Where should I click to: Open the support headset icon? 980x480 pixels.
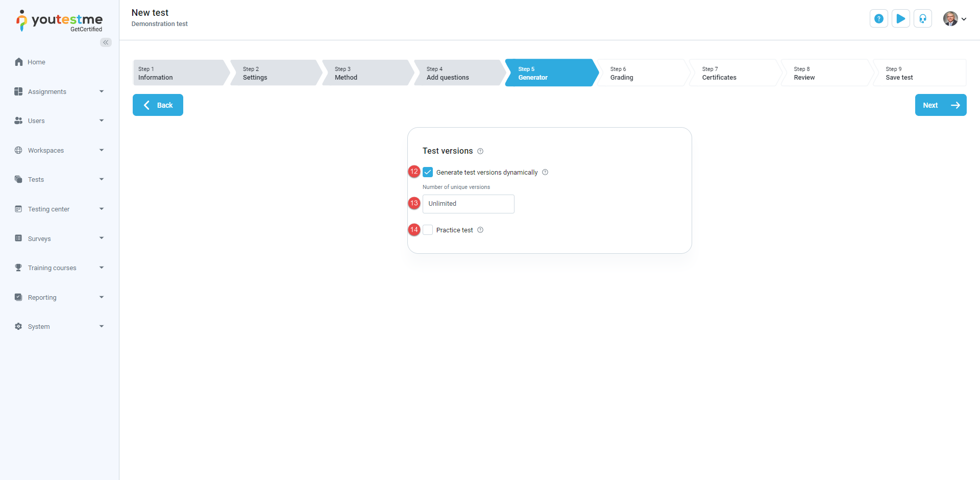[923, 19]
